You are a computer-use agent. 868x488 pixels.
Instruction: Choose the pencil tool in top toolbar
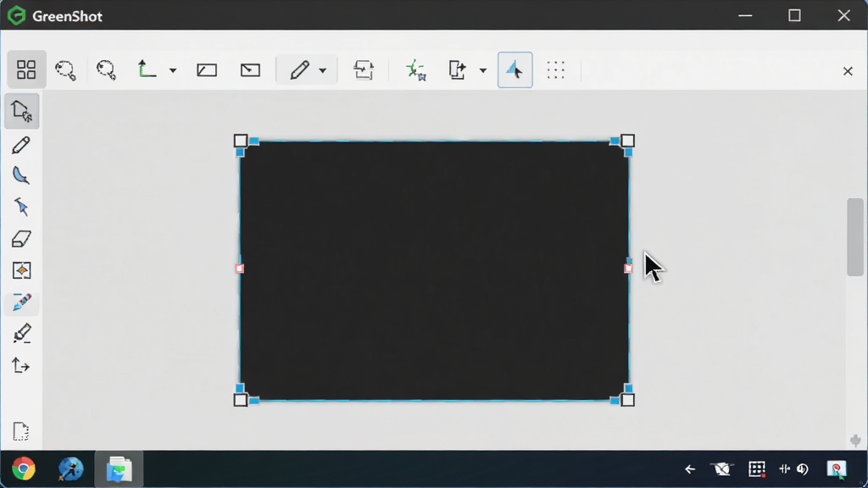click(299, 70)
